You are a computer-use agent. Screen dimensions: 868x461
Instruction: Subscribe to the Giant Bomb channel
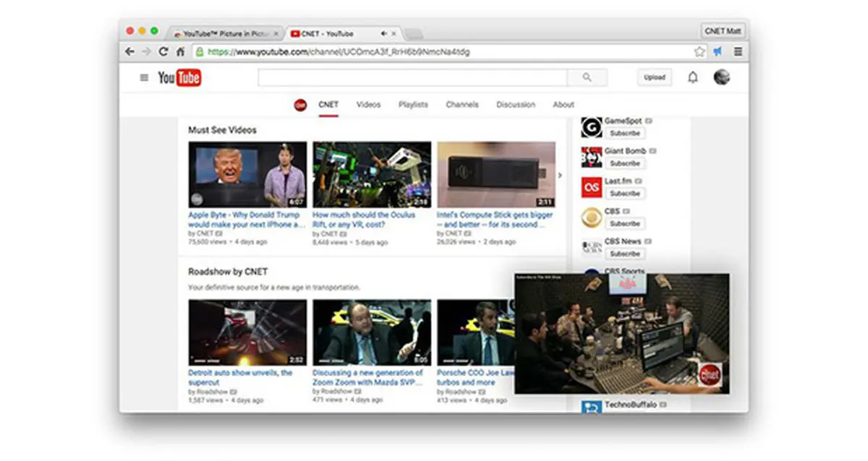coord(624,163)
